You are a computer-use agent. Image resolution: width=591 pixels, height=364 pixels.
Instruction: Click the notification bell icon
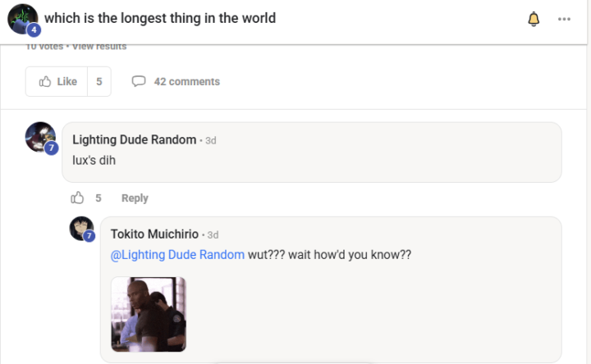pyautogui.click(x=534, y=19)
